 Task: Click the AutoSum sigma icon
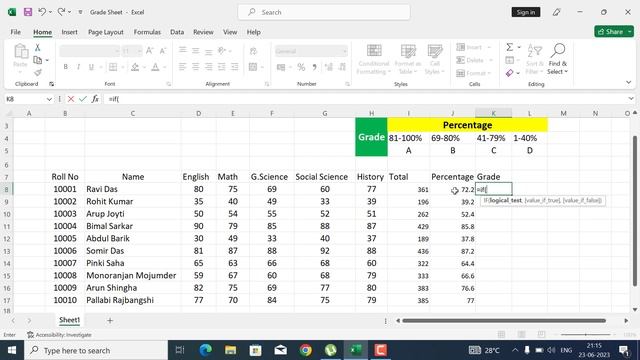pyautogui.click(x=510, y=47)
